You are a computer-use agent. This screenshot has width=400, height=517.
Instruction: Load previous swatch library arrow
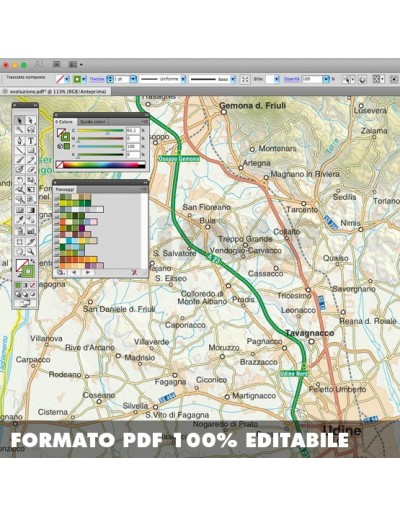tap(74, 272)
